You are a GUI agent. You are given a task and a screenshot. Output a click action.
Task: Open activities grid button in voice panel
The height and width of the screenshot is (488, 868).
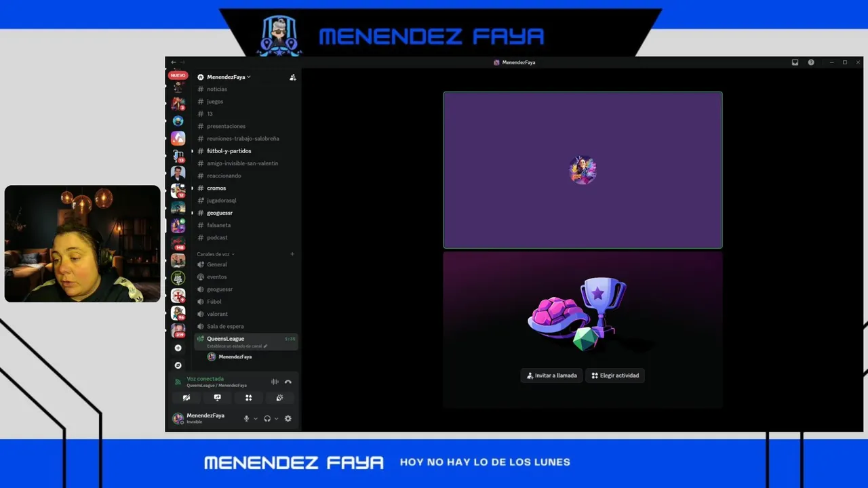tap(248, 398)
